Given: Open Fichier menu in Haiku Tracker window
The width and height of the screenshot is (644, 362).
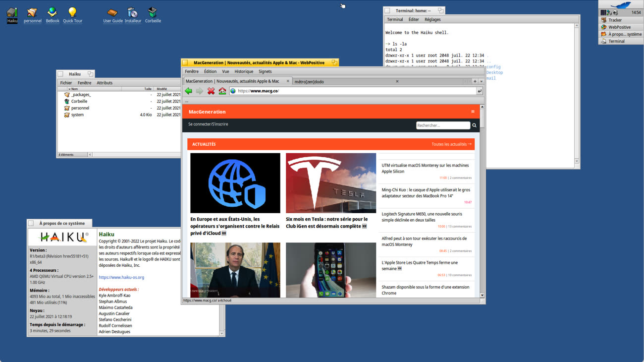Looking at the screenshot, I should (66, 83).
